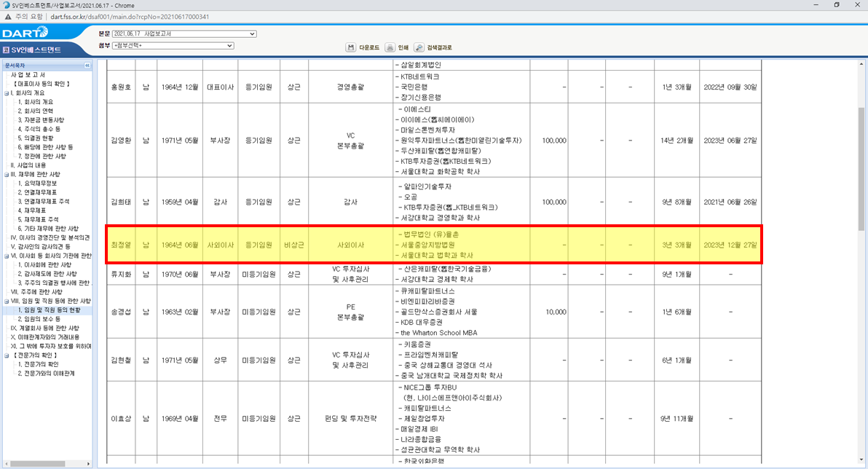Select 6. 기타 재무에 관한 사항
The image size is (868, 469).
(48, 229)
